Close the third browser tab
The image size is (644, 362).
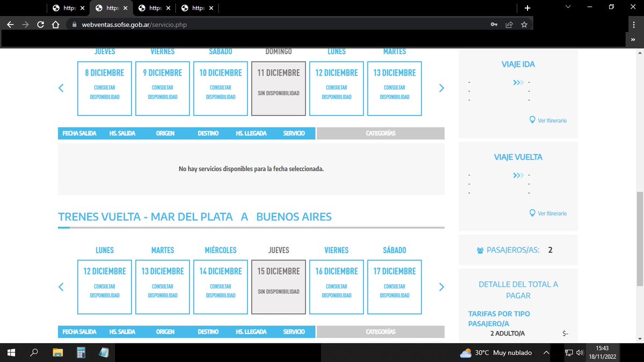tap(169, 8)
